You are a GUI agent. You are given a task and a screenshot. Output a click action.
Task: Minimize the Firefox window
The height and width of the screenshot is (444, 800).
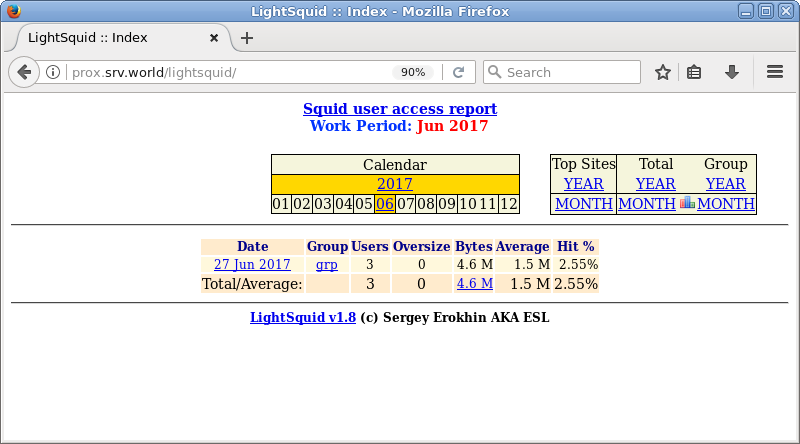coord(746,11)
